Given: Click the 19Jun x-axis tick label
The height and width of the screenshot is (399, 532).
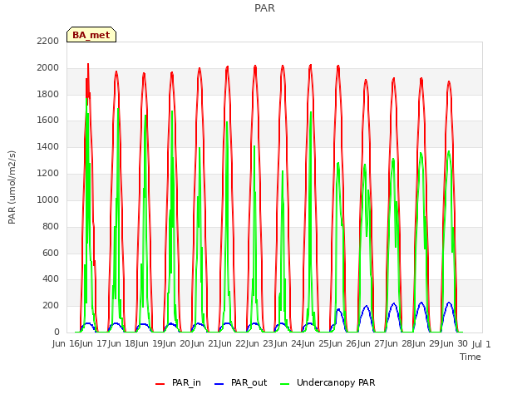Looking at the screenshot, I should [165, 344].
